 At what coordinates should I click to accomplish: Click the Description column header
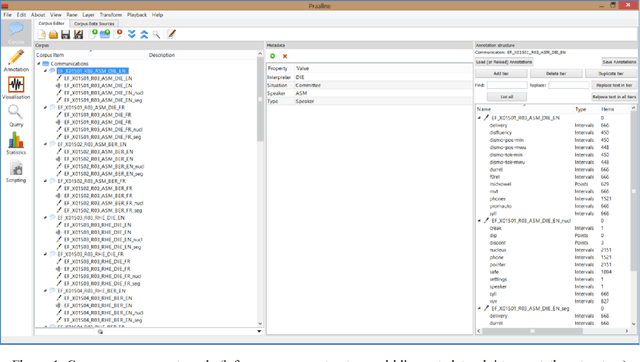162,55
